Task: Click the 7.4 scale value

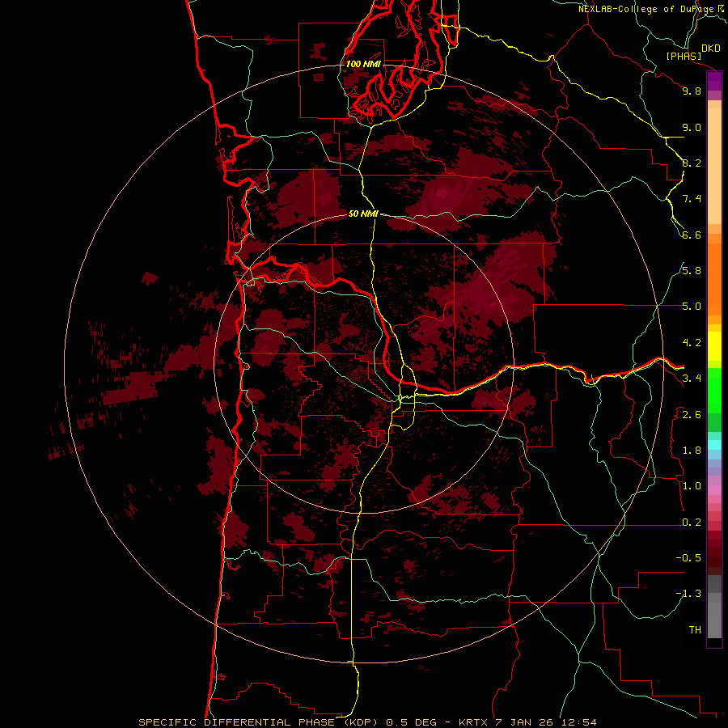Action: click(692, 199)
